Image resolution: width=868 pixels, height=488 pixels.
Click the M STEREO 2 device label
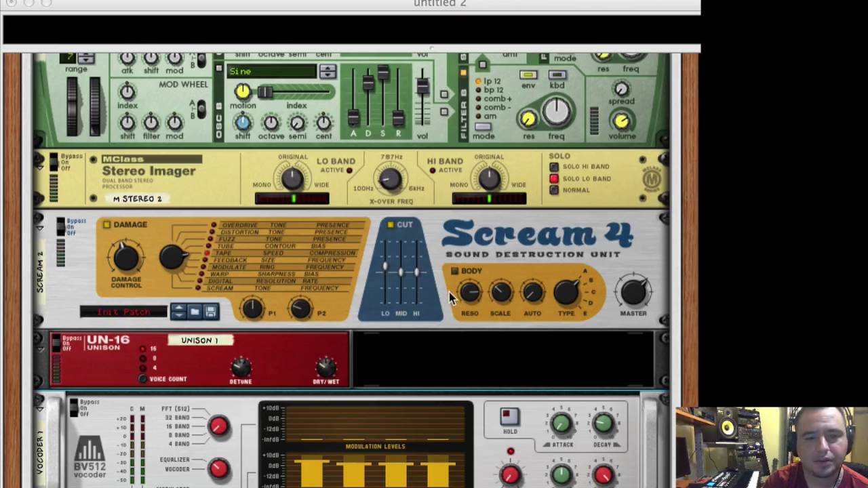pos(138,199)
